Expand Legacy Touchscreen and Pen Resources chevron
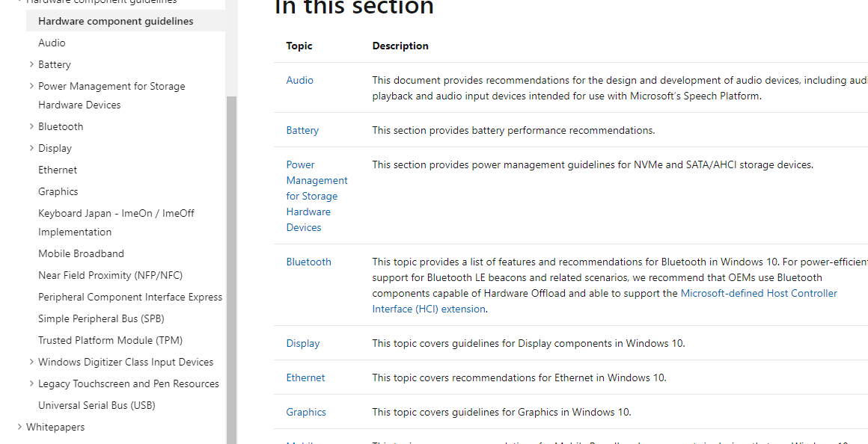Image resolution: width=868 pixels, height=444 pixels. coord(31,383)
